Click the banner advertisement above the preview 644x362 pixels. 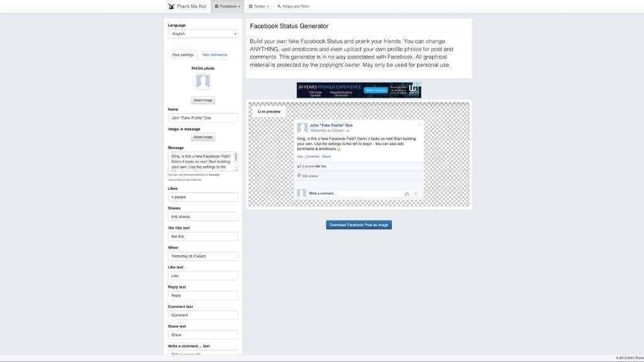[358, 90]
